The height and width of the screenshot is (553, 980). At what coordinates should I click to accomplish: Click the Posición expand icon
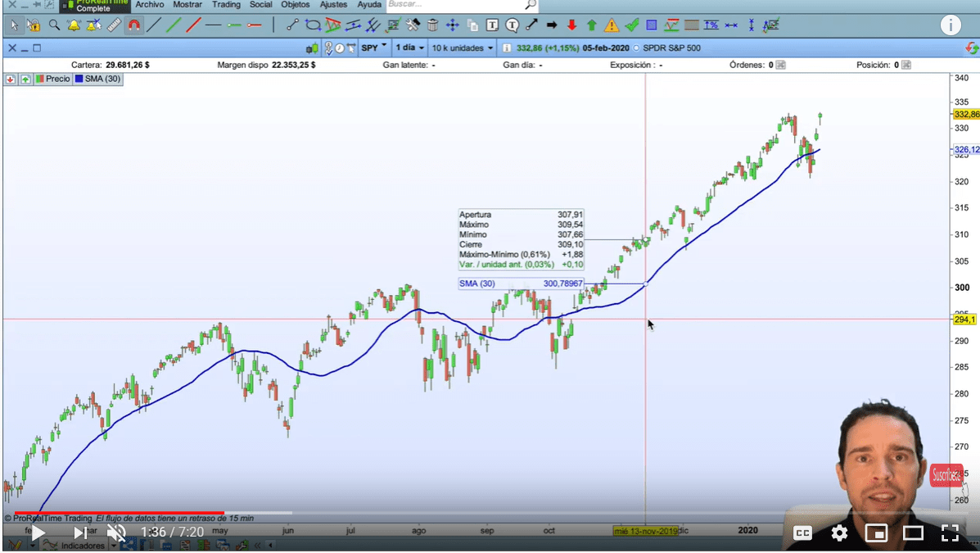point(906,65)
